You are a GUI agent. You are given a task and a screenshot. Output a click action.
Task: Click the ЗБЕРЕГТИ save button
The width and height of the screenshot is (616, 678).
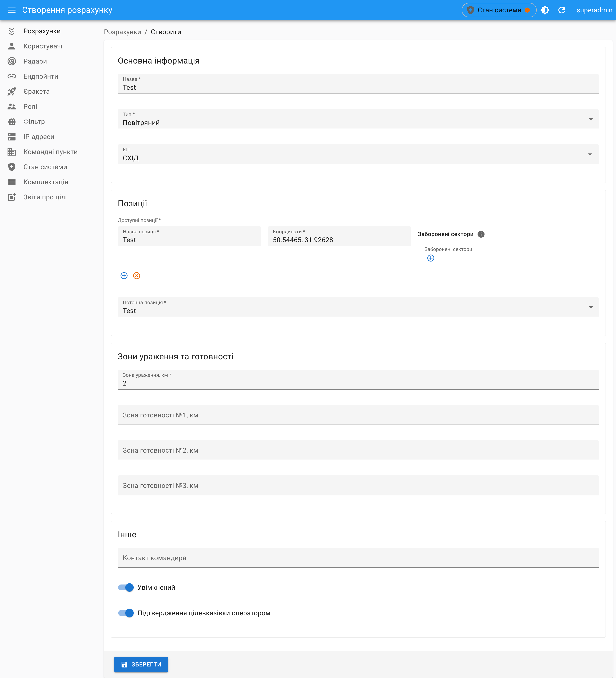point(141,665)
